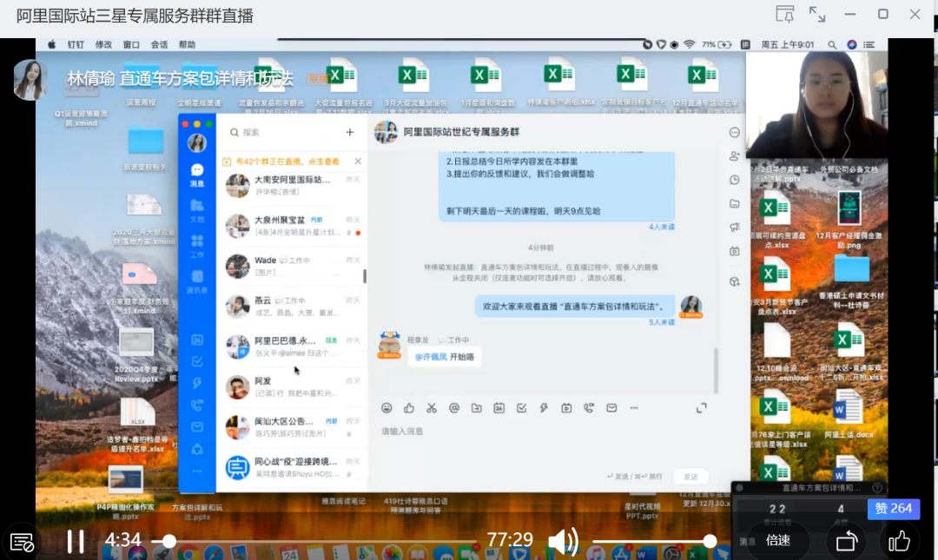Open the 窗口 menu in the menu bar
This screenshot has width=938, height=560.
tap(131, 44)
